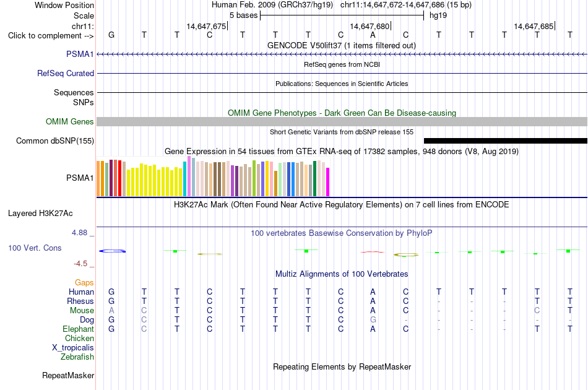Click the GTEx Gene Expression track title
Viewport: 588px width, 390px height.
point(342,152)
